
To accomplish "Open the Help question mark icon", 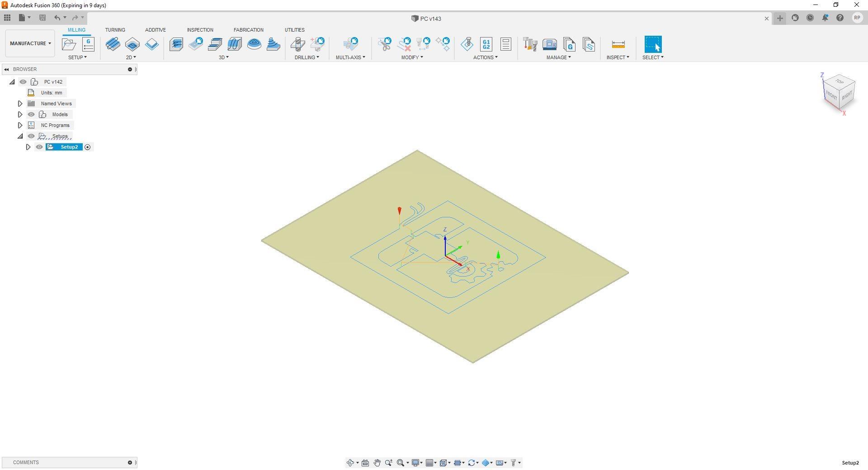I will click(x=840, y=18).
